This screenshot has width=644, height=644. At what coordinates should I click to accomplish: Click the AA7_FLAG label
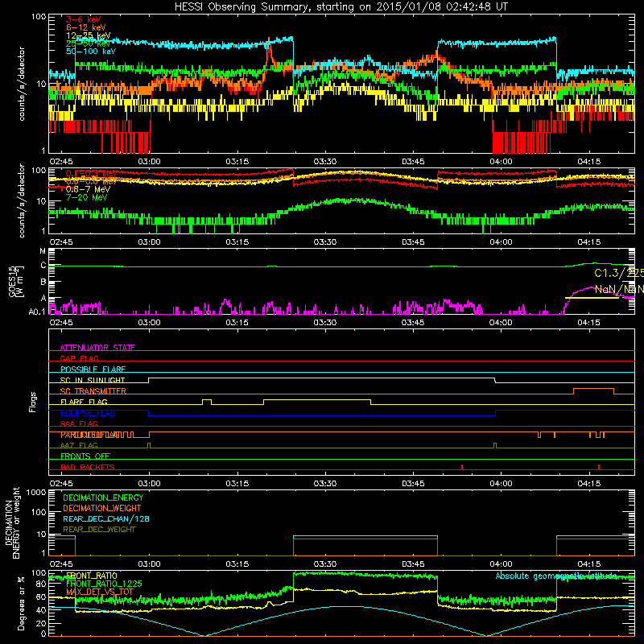(x=79, y=445)
